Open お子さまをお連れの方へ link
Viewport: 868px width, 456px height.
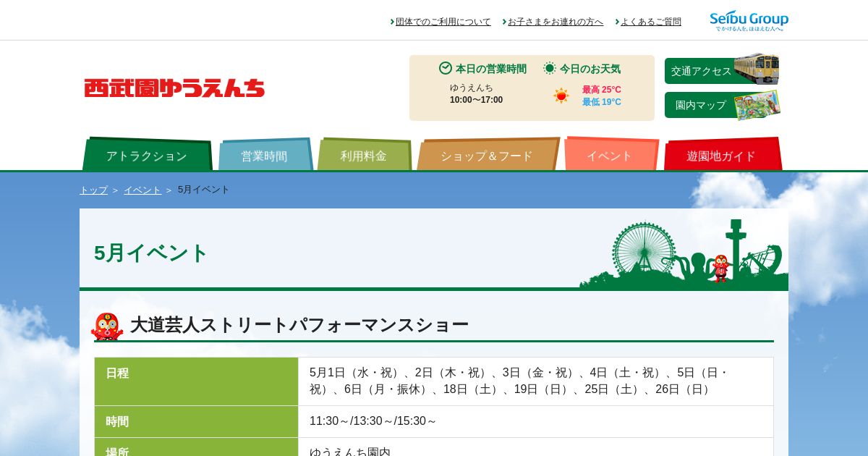pos(556,22)
